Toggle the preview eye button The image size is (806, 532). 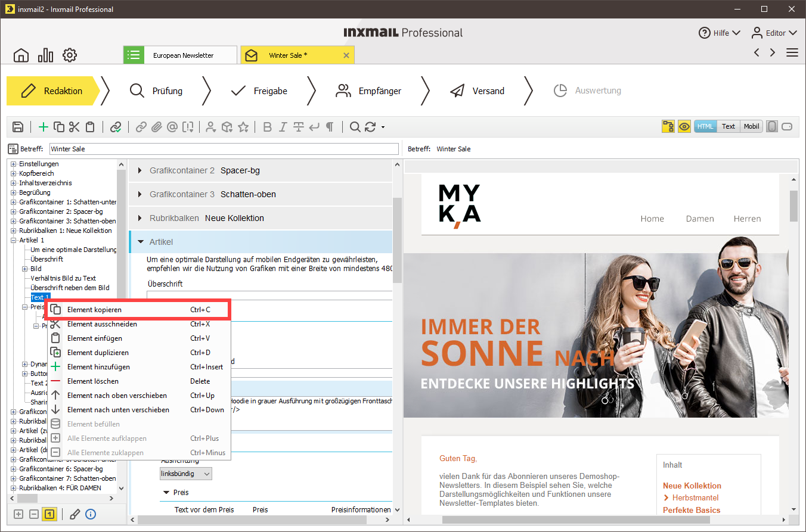pyautogui.click(x=684, y=126)
